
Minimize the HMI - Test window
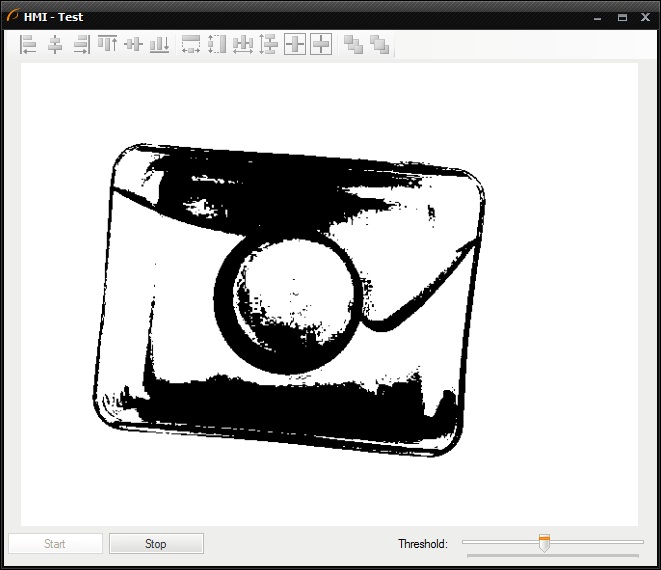599,17
